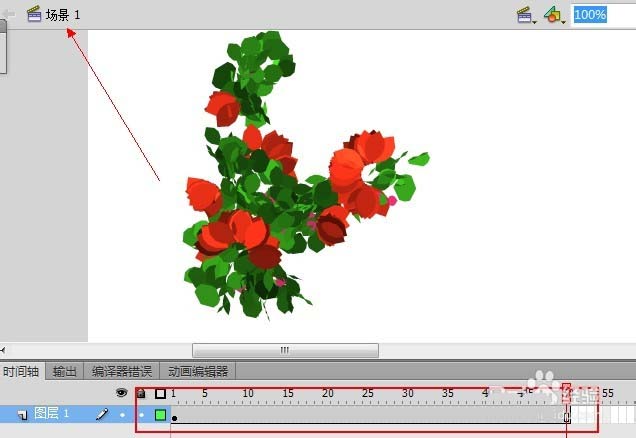Click the horizontal stage scrollbar thumb
This screenshot has width=636, height=438.
point(285,350)
